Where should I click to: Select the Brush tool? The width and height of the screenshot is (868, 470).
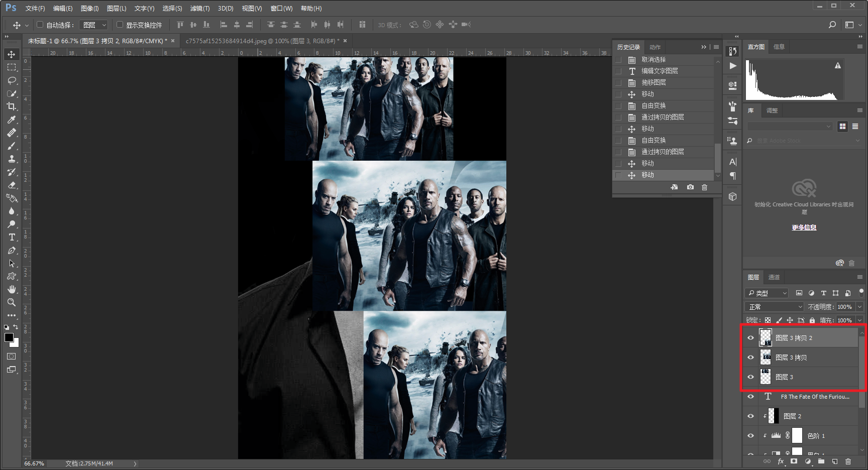click(12, 146)
